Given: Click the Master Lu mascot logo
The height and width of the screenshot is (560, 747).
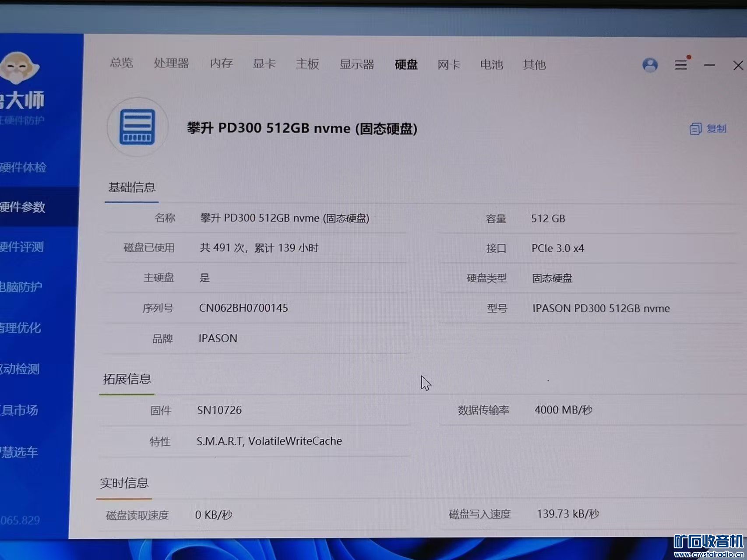Looking at the screenshot, I should (19, 68).
